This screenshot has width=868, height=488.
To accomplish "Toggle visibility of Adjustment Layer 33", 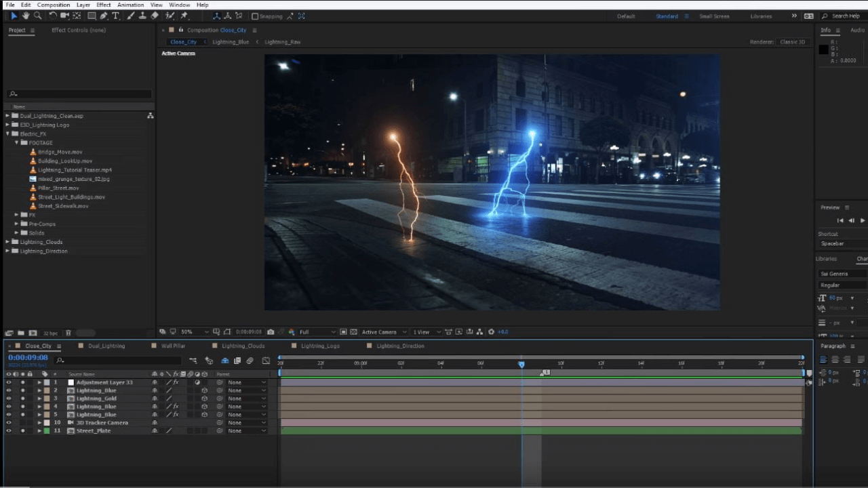I will click(x=9, y=382).
